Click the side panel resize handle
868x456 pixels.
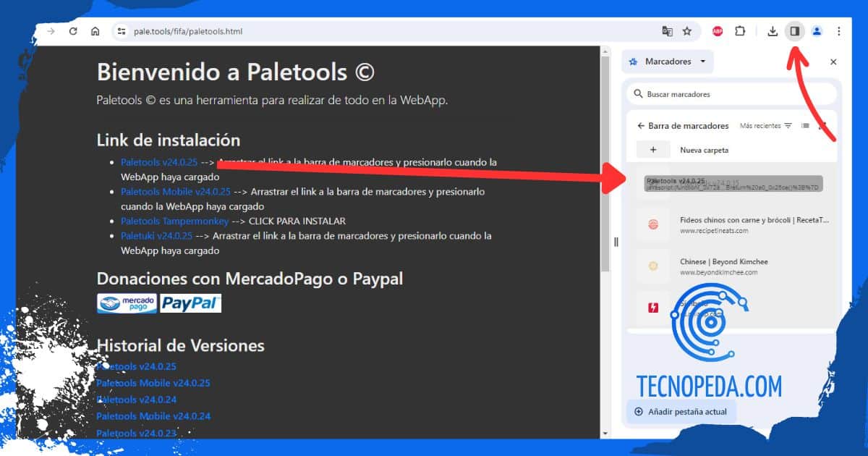tap(616, 242)
